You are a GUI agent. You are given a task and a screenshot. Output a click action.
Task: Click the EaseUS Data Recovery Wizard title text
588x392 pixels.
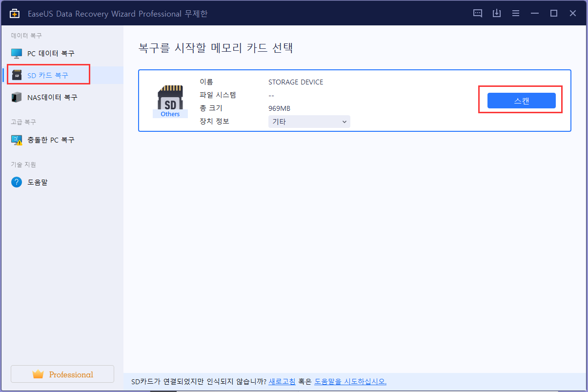pos(118,14)
